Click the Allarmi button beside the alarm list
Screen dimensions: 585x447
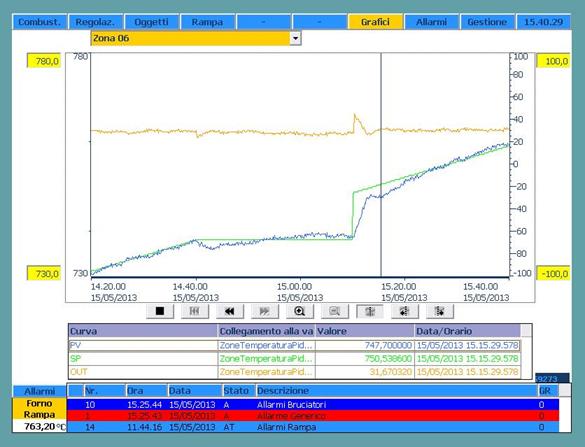[40, 391]
